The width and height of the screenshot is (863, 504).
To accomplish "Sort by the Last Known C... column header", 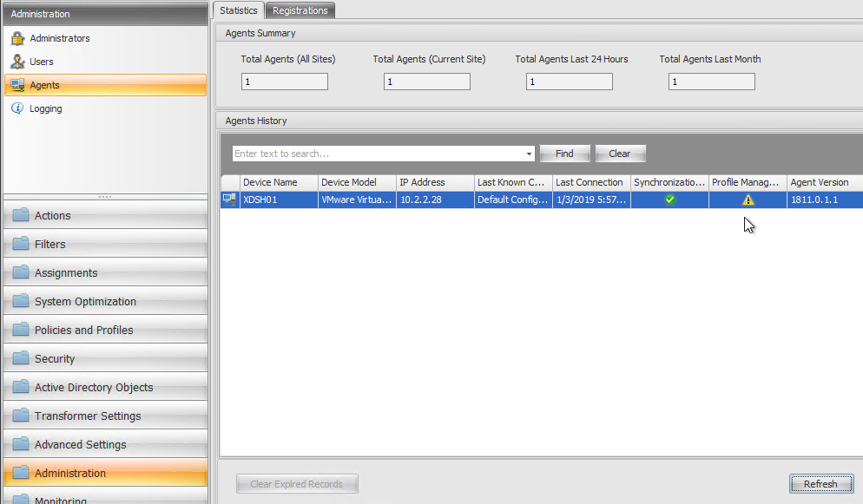I will click(x=513, y=182).
